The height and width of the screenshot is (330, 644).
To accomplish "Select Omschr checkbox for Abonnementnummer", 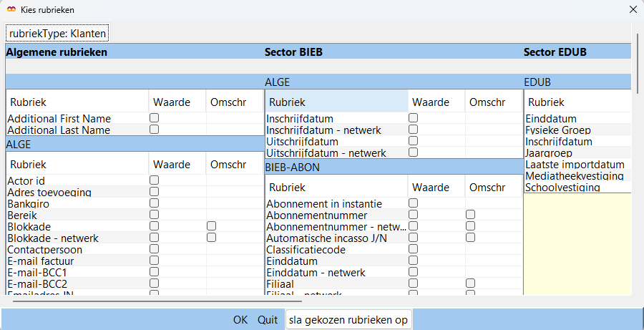I will pyautogui.click(x=470, y=215).
